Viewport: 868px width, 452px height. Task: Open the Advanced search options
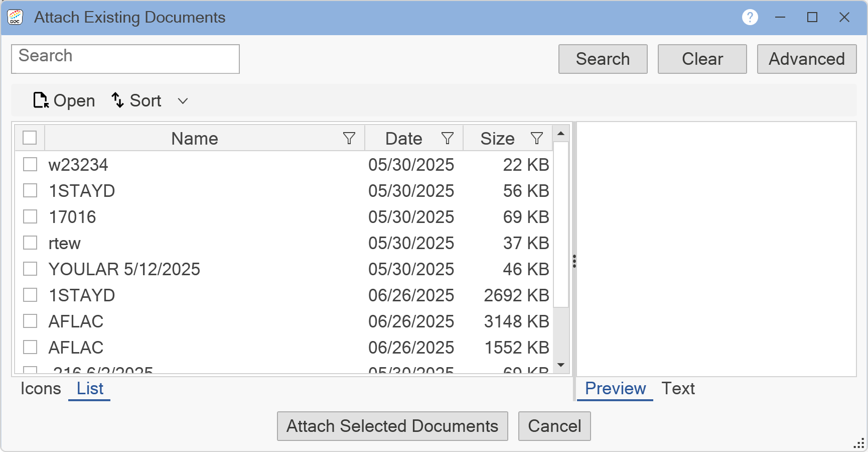tap(806, 59)
